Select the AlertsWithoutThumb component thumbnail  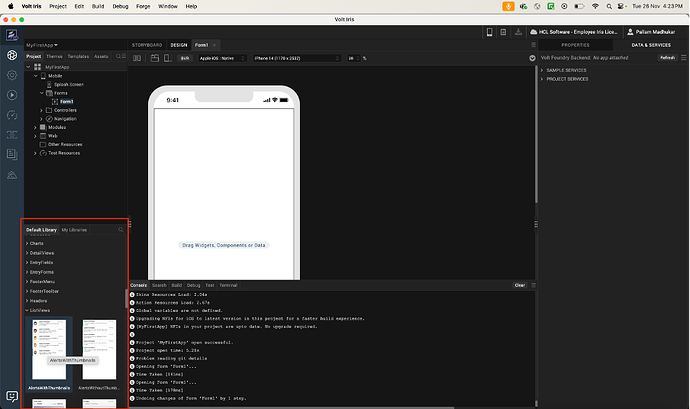pos(99,350)
